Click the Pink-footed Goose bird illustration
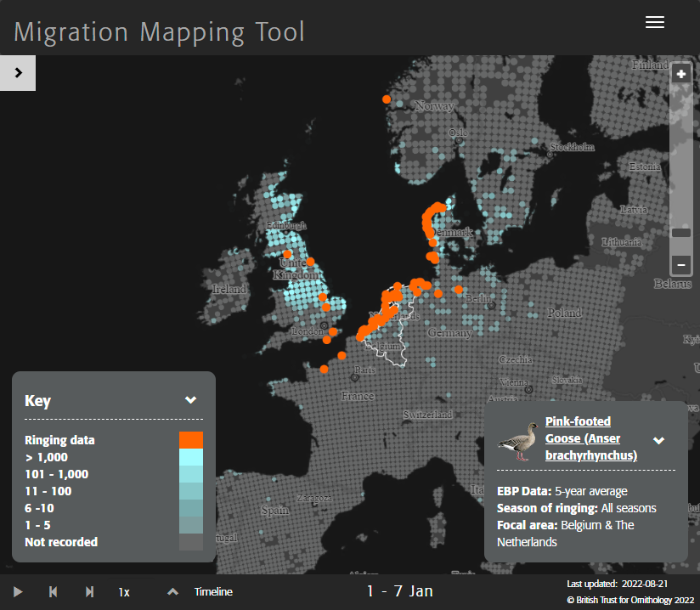 pyautogui.click(x=517, y=440)
